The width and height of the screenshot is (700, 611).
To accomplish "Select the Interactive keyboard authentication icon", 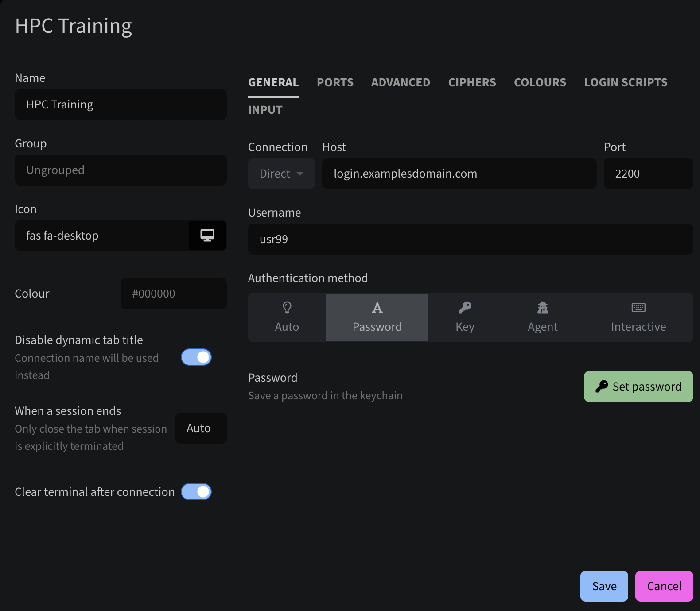I will pyautogui.click(x=638, y=307).
